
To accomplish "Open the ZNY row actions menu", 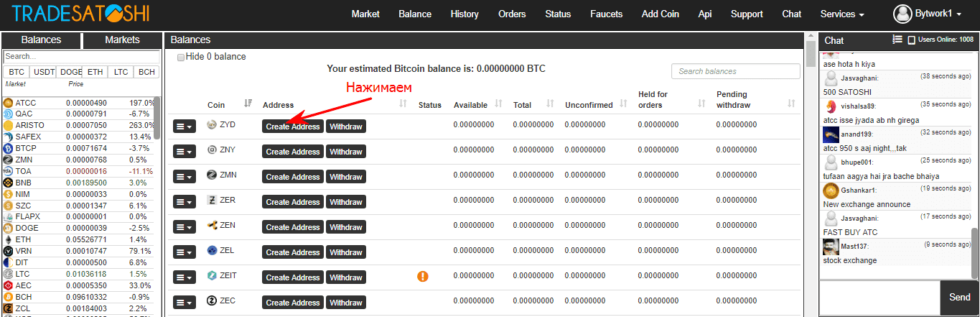I will [x=185, y=152].
